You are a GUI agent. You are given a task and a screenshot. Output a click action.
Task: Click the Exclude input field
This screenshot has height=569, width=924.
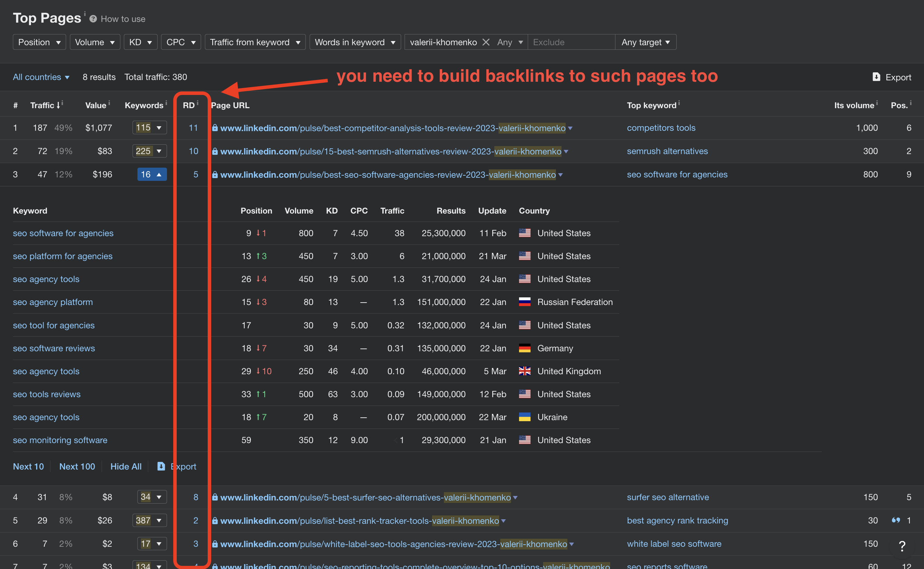point(571,42)
